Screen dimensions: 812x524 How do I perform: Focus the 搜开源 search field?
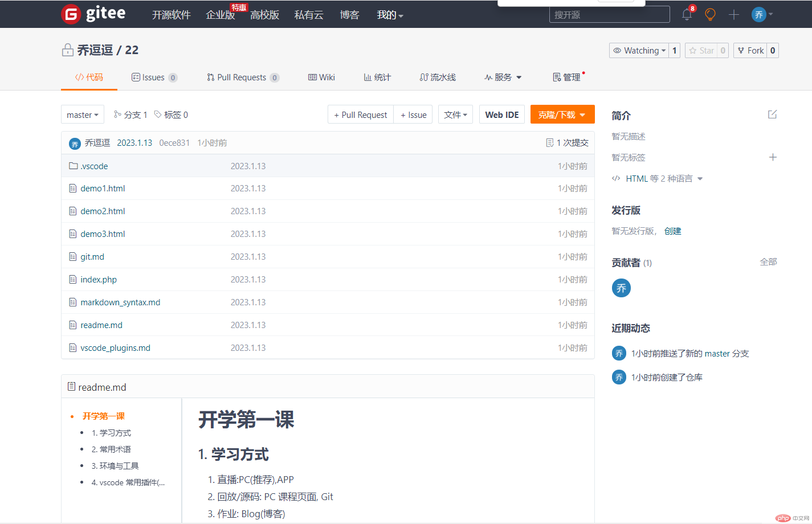[x=610, y=14]
